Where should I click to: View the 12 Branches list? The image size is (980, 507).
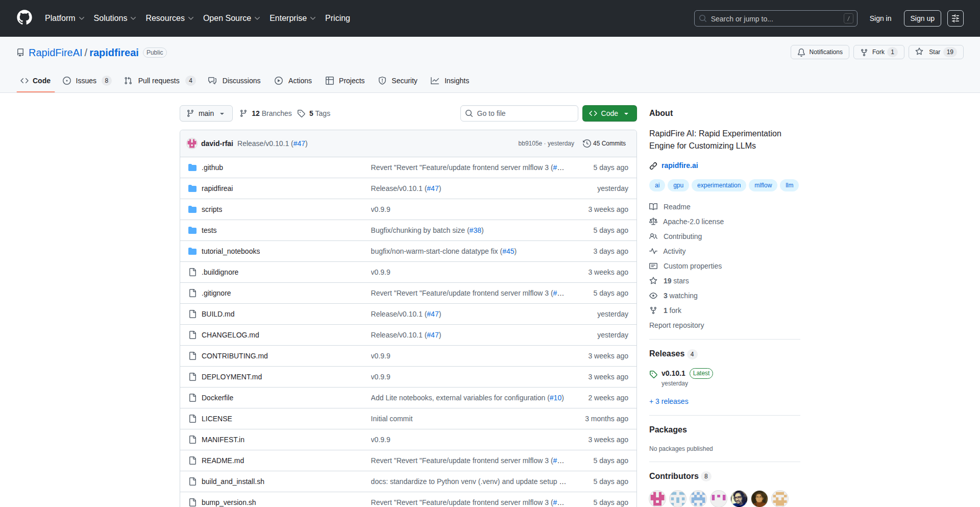point(266,113)
